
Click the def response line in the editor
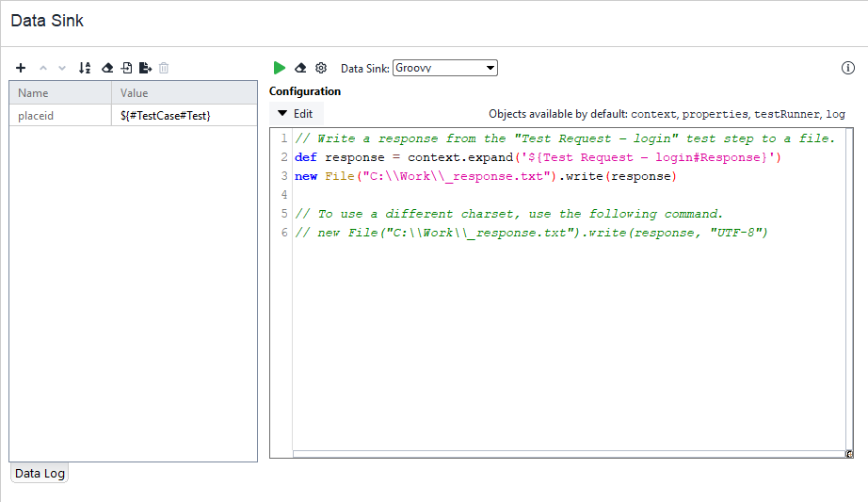[x=537, y=157]
